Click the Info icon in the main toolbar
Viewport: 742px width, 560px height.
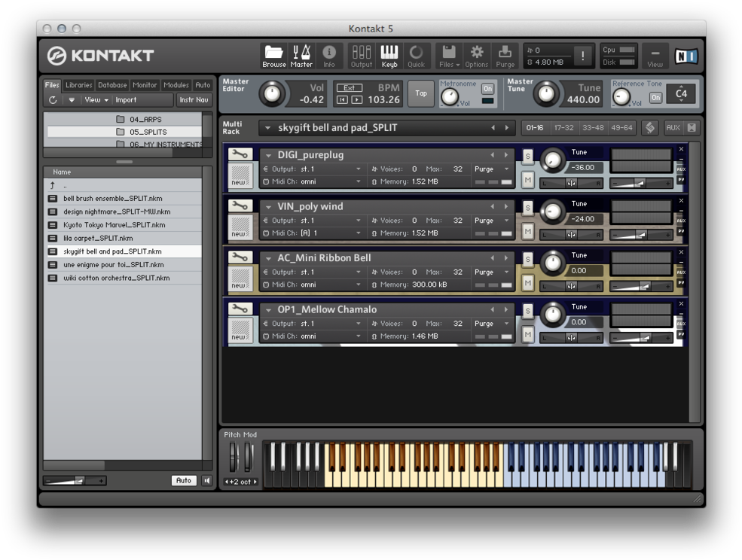pyautogui.click(x=329, y=54)
